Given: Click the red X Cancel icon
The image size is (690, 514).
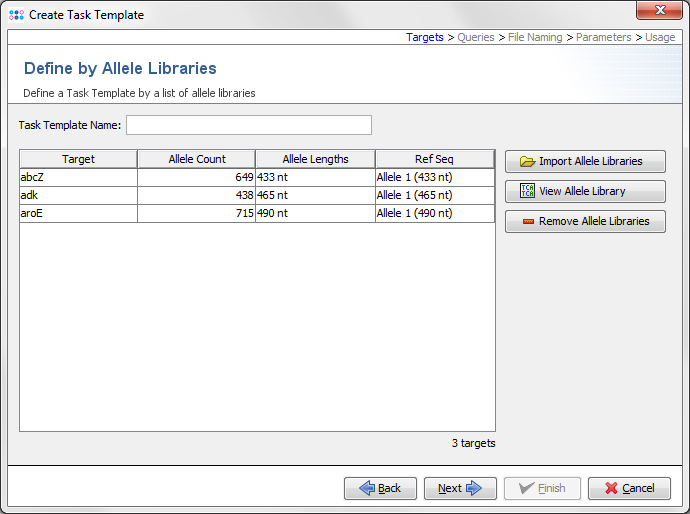Looking at the screenshot, I should tap(608, 488).
